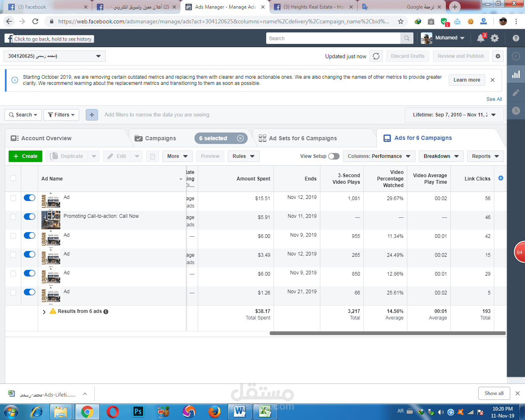Screen dimensions: 525x420
Task: Open Columns: Performance dropdown
Action: 379,156
